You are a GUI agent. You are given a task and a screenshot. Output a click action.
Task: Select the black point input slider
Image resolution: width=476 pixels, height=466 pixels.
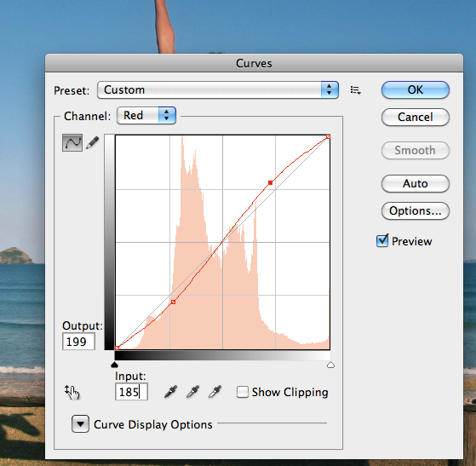point(114,365)
